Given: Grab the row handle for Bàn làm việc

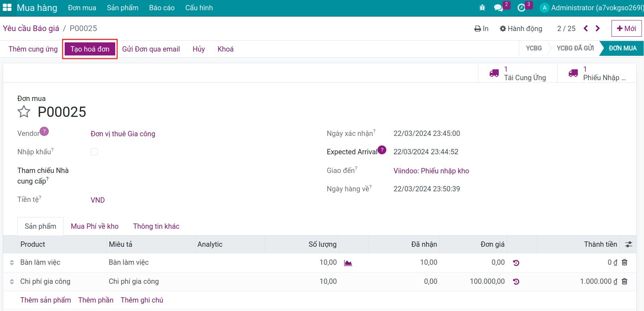Looking at the screenshot, I should click(x=12, y=263).
